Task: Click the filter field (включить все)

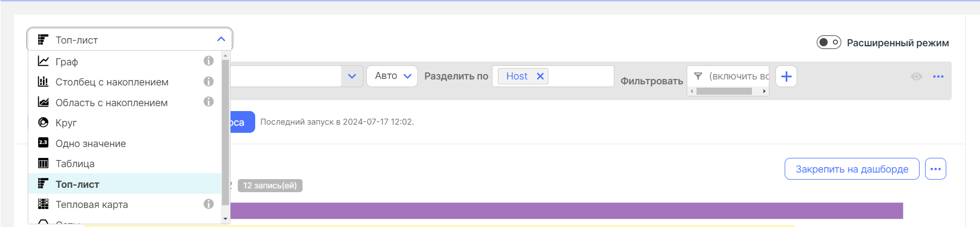Action: coord(735,76)
